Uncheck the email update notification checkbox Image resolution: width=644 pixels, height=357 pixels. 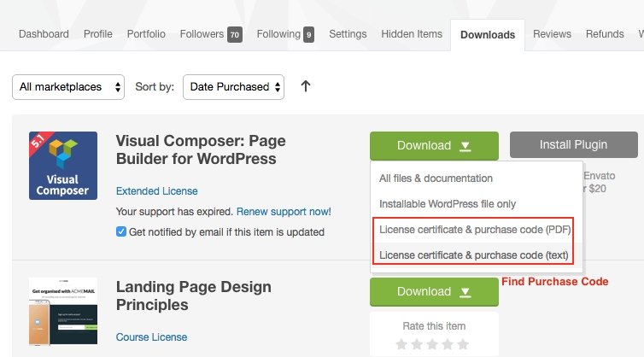tap(120, 231)
